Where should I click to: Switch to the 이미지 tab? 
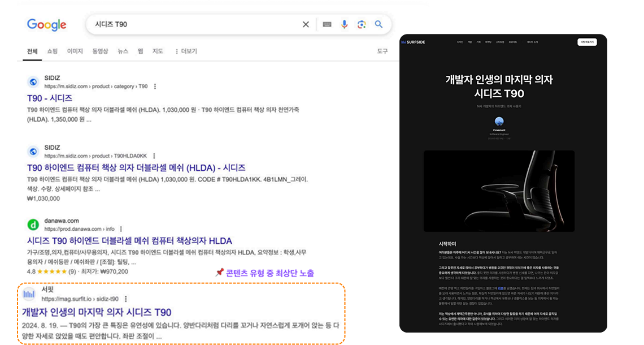pyautogui.click(x=75, y=51)
